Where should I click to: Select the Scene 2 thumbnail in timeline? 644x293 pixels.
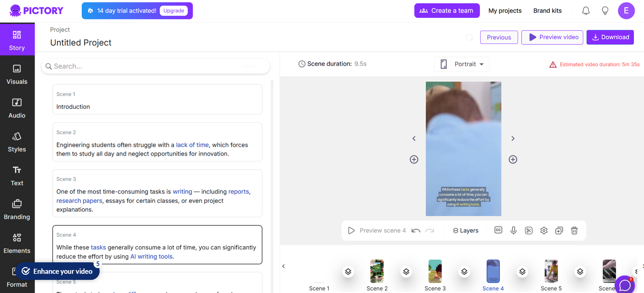tap(377, 272)
